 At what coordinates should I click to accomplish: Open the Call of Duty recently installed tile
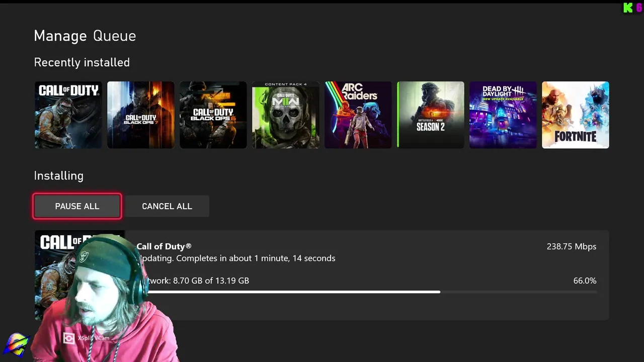click(68, 115)
